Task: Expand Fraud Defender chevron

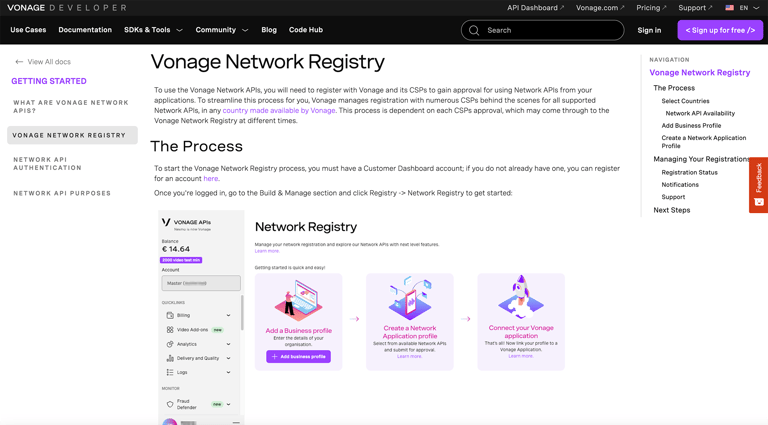Action: coord(228,404)
